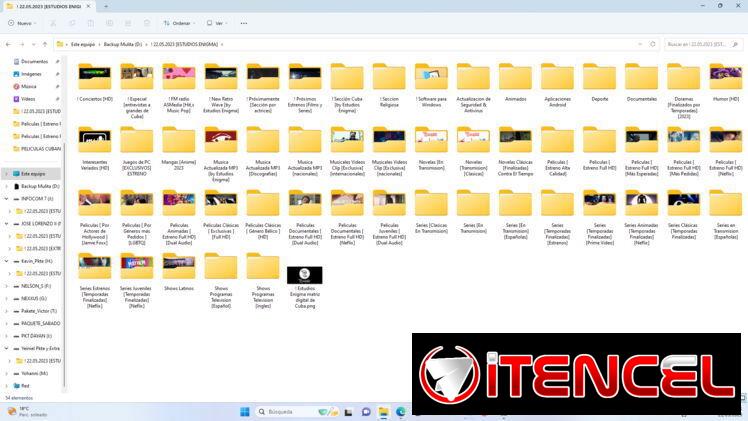The image size is (748, 421).
Task: Click Este equipo in the breadcrumb
Action: tap(83, 44)
